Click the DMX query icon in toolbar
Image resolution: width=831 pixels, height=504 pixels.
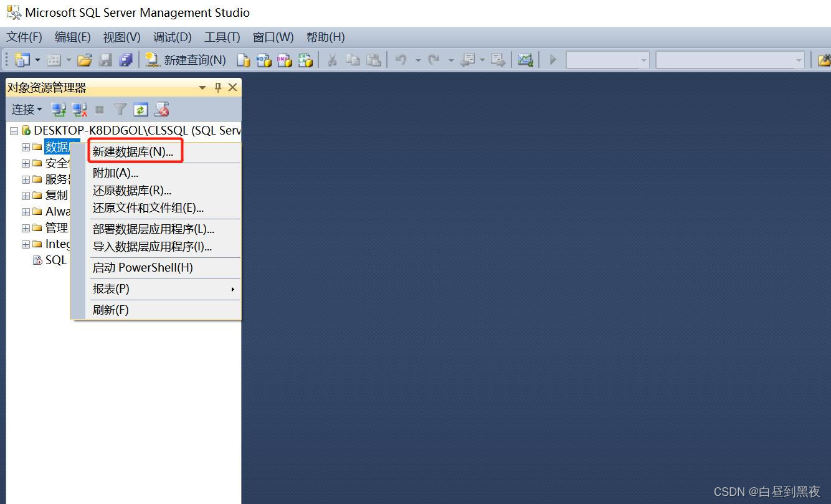(284, 60)
